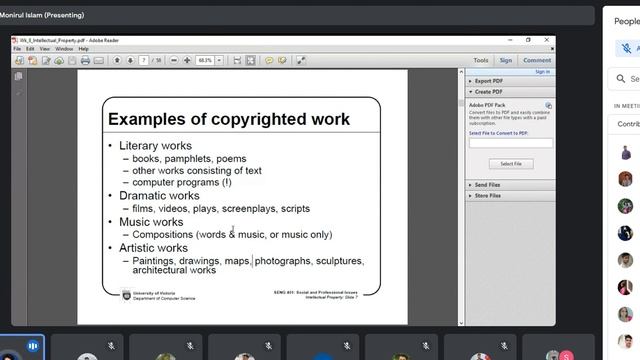Click the Open/Create PDF online toolbar icon

coord(19,60)
